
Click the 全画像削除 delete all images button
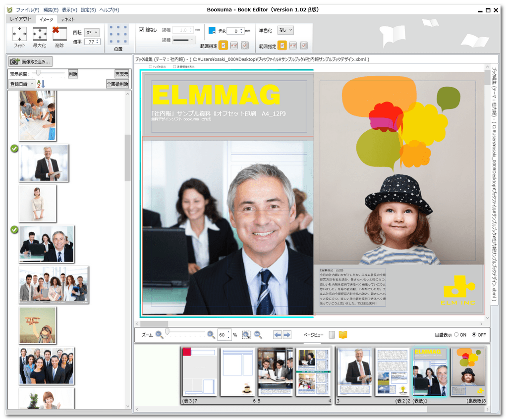pos(117,84)
